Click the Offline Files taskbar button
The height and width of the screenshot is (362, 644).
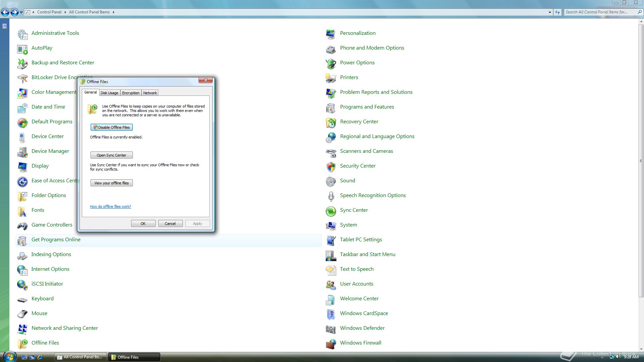coord(134,357)
